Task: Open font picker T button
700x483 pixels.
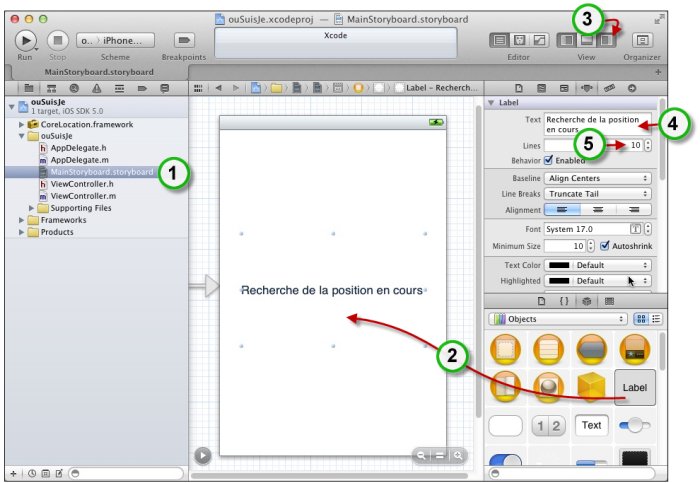Action: pyautogui.click(x=635, y=229)
